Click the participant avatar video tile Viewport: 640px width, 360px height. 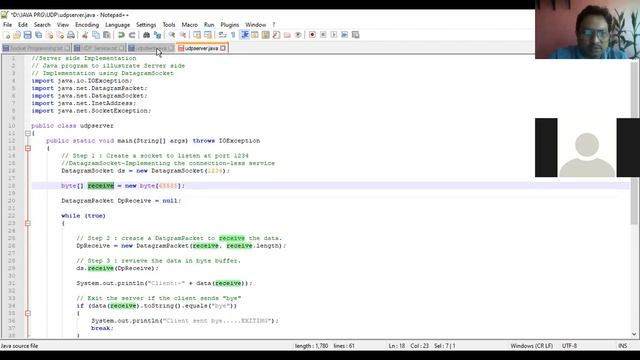click(587, 147)
